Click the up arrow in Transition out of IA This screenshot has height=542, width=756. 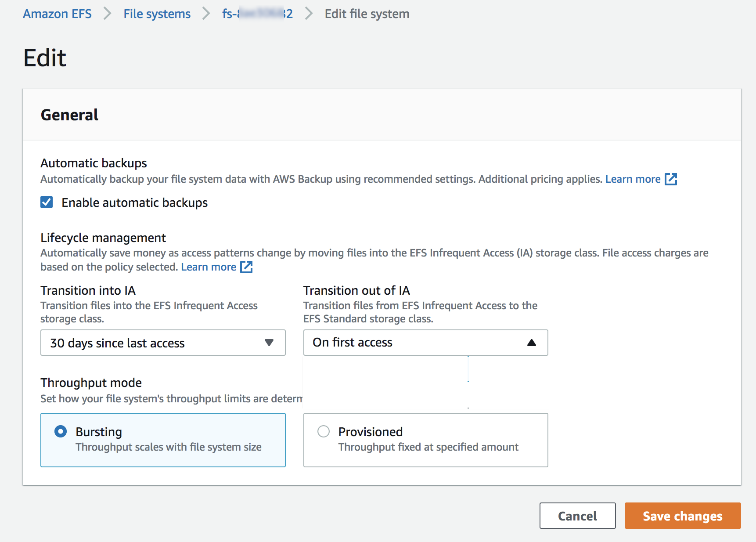531,343
